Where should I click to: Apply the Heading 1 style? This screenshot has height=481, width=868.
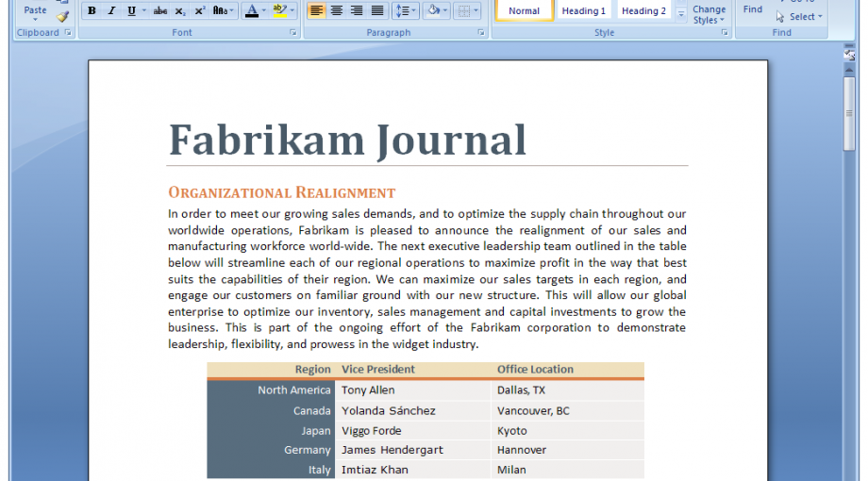(x=584, y=11)
